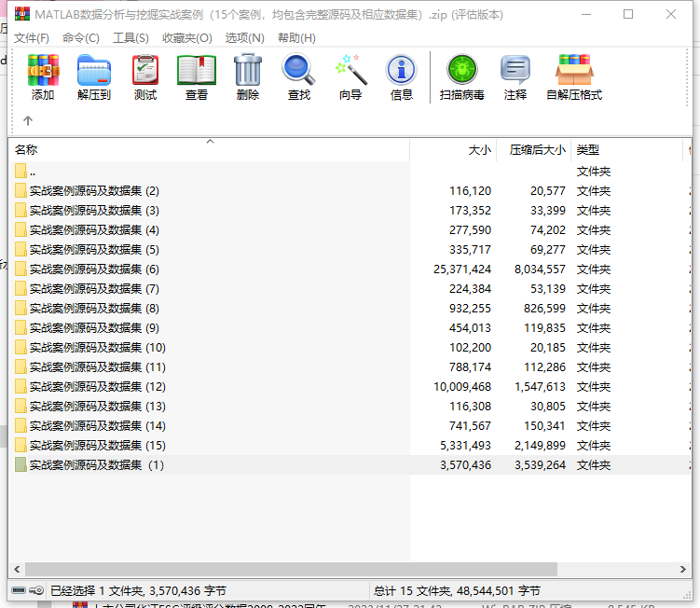
Task: Show archive Info (信息) icon
Action: 402,70
